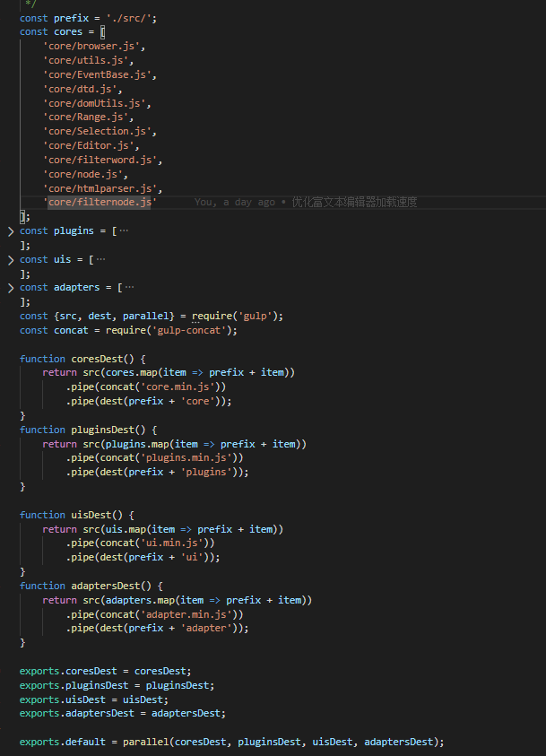Click the 'core/dtd.js' string
Image resolution: width=546 pixels, height=756 pixels.
80,89
